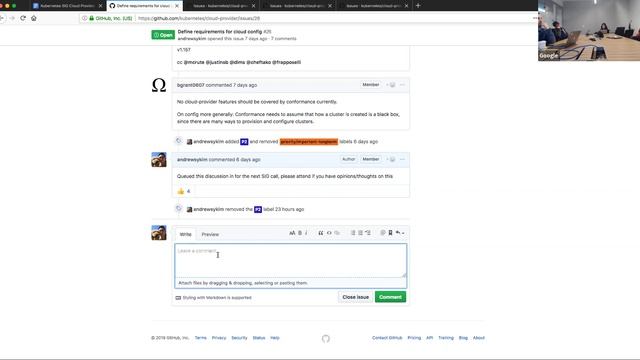Apply bold formatting in comment toolbar

pos(300,233)
